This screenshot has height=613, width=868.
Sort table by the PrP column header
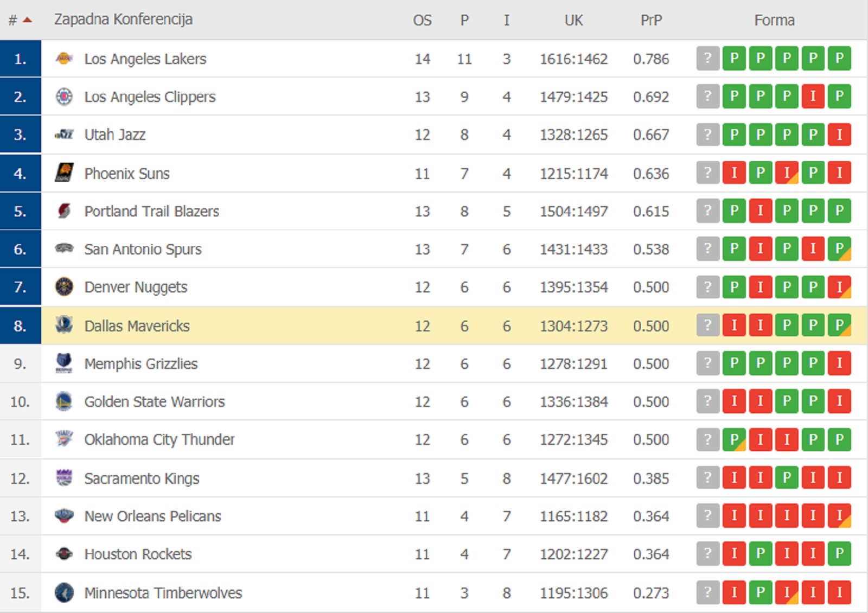[x=651, y=21]
